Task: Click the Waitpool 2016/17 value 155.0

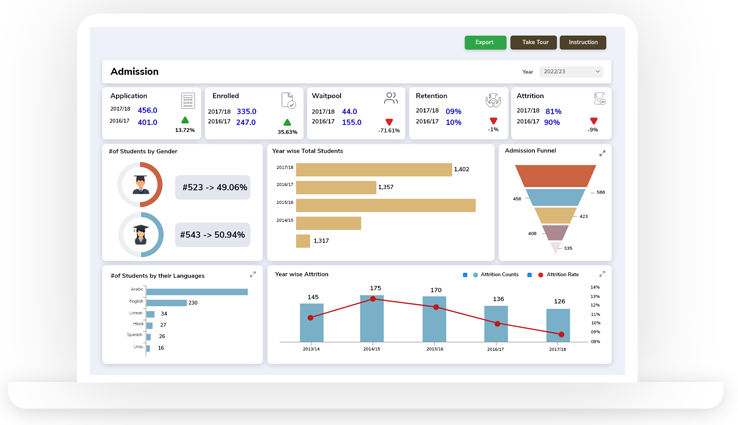Action: click(352, 122)
